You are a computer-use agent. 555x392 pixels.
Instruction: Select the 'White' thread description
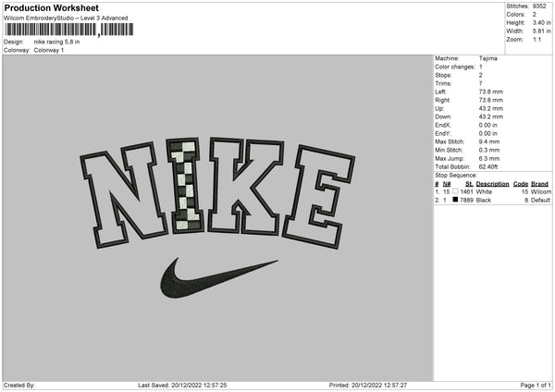tap(484, 191)
